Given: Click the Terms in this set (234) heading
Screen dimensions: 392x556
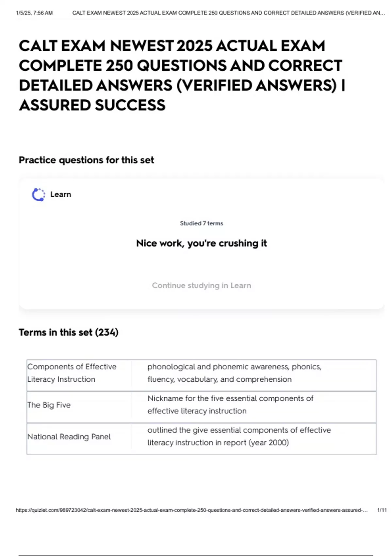Looking at the screenshot, I should [x=69, y=332].
